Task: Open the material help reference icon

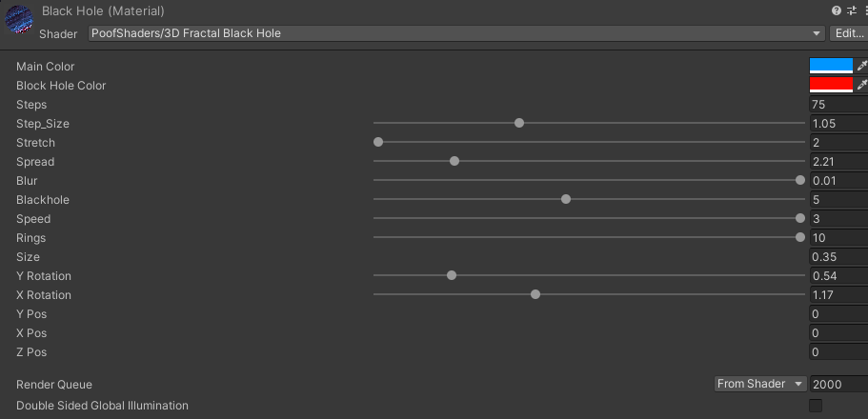Action: 836,10
